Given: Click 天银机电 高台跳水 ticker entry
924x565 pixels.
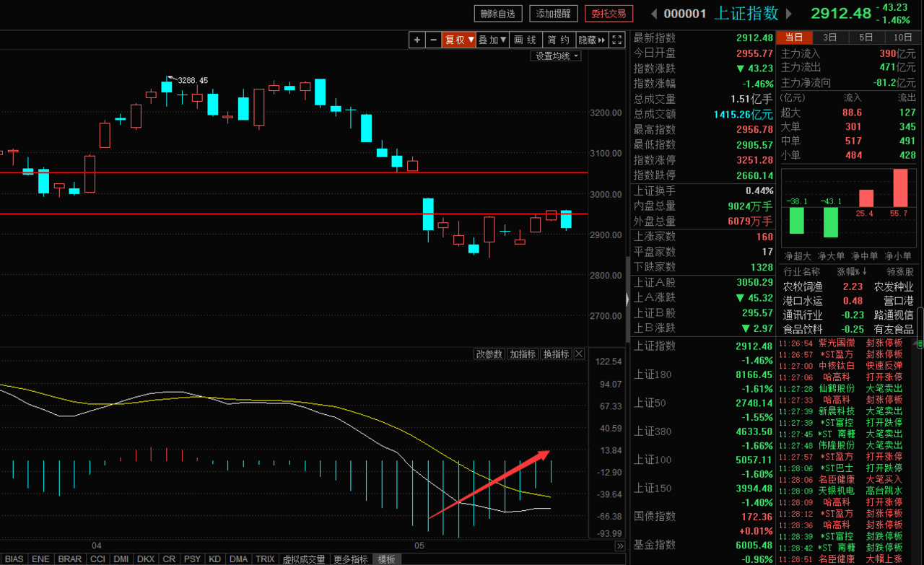Looking at the screenshot, I should click(x=841, y=491).
